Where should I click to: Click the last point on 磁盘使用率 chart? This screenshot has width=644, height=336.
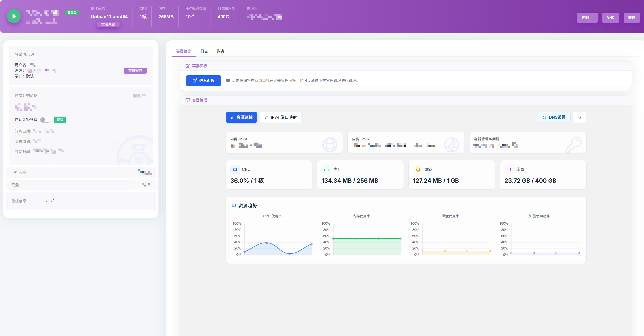point(490,251)
